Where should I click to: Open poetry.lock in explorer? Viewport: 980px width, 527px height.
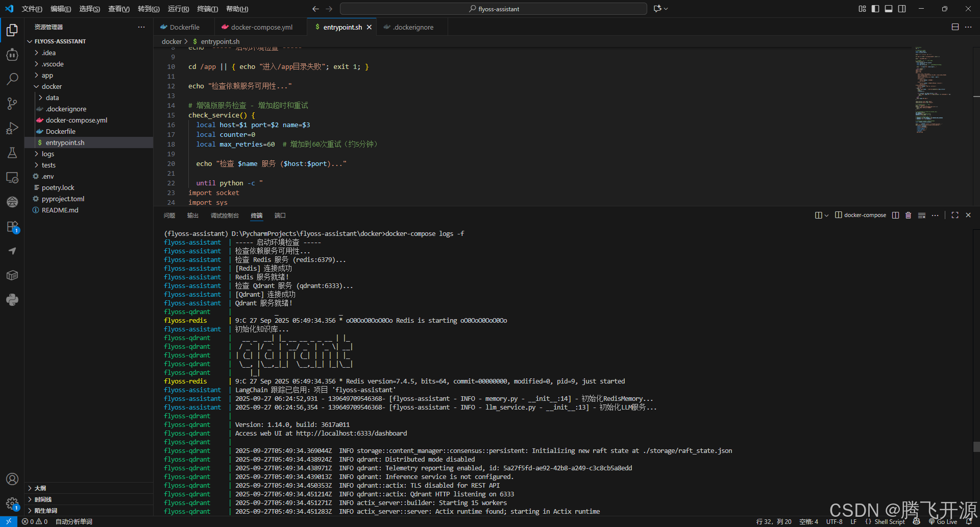click(89, 187)
